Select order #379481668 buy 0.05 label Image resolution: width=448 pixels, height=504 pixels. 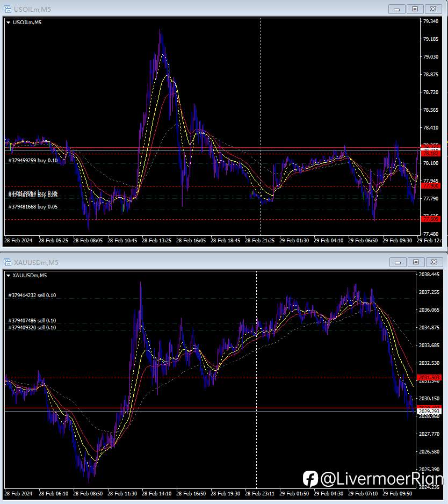coord(33,207)
